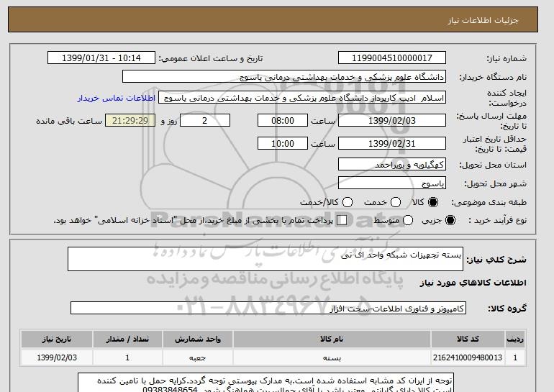Select the خدمت radio option
This screenshot has height=392, width=554.
(x=396, y=202)
